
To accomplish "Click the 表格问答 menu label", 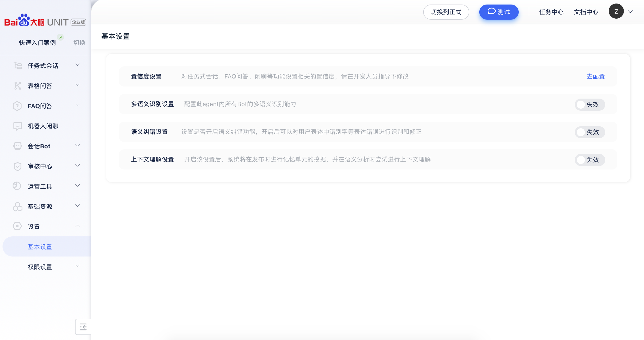I will click(x=40, y=86).
